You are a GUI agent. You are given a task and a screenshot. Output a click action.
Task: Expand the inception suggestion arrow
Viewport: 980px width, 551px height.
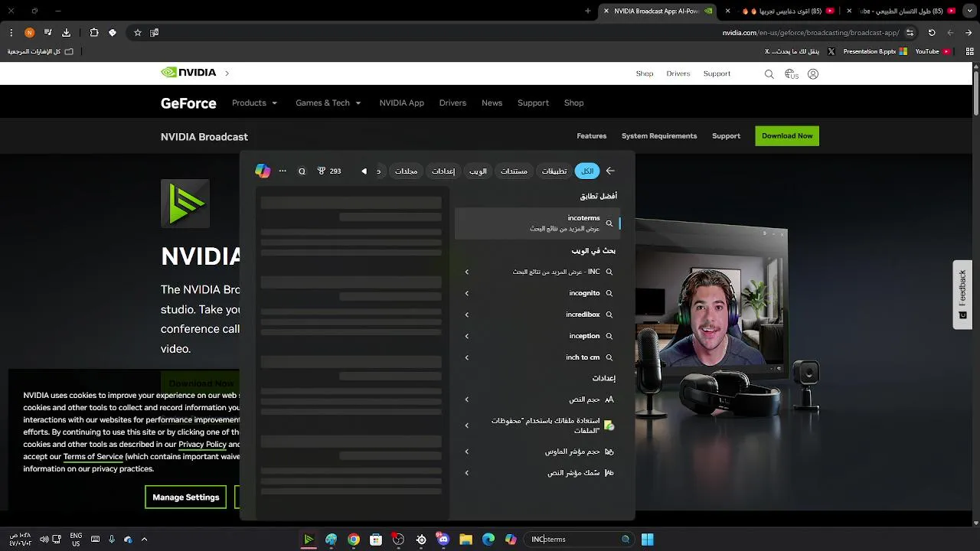pyautogui.click(x=467, y=336)
